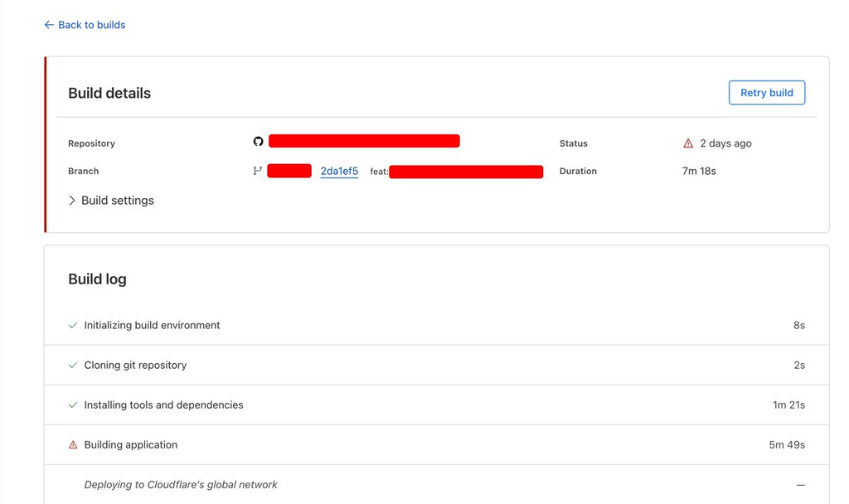Click the '1m 21s' step time
Screen dimensions: 849x504
click(x=789, y=405)
